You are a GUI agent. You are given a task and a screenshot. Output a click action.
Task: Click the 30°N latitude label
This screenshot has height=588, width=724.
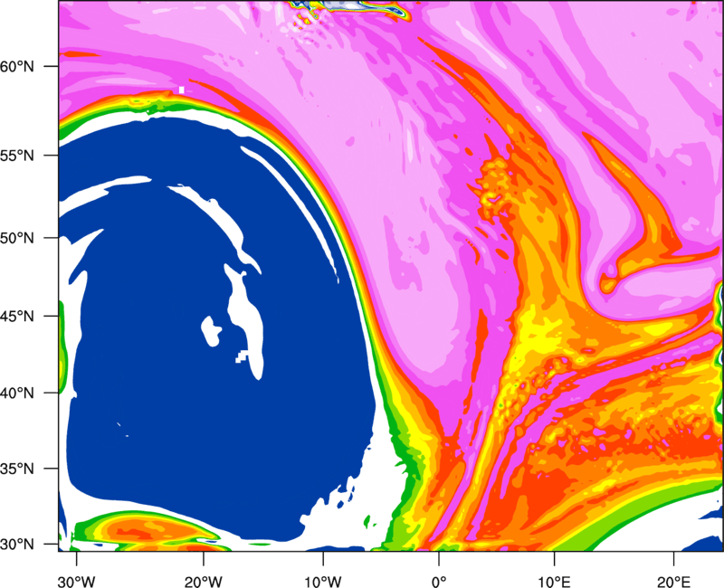pos(17,545)
